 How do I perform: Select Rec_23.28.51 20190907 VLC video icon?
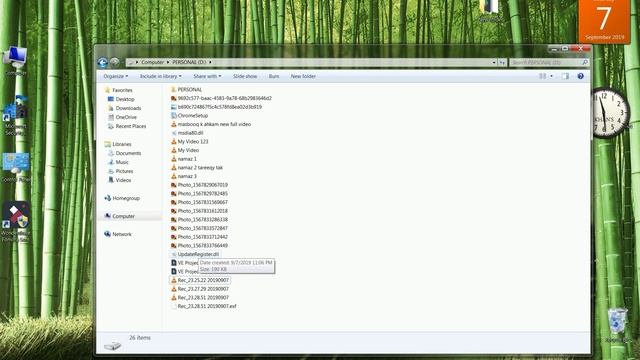pos(173,298)
